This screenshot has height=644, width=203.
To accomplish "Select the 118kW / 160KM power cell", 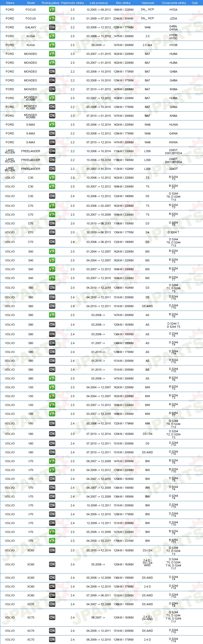I will coord(123,160).
